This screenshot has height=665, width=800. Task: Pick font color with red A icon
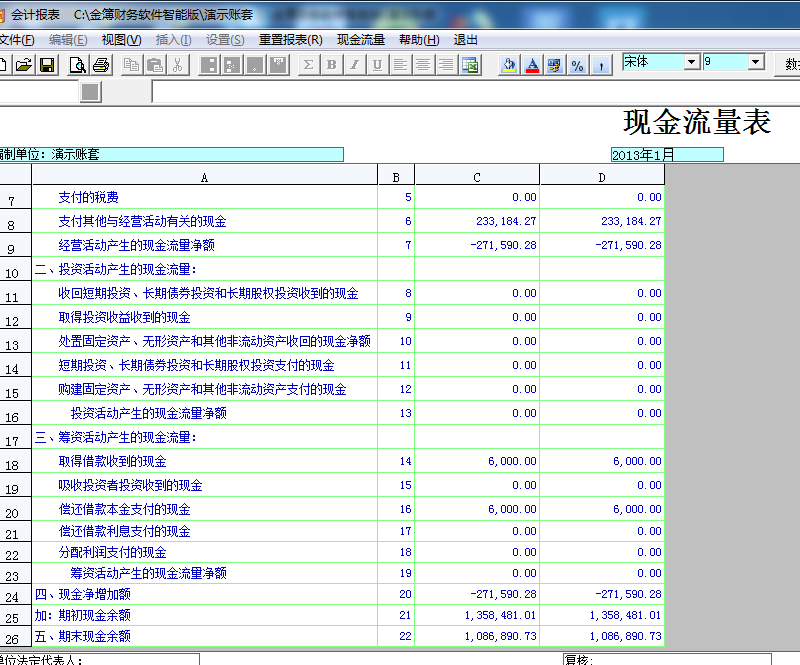pyautogui.click(x=533, y=65)
